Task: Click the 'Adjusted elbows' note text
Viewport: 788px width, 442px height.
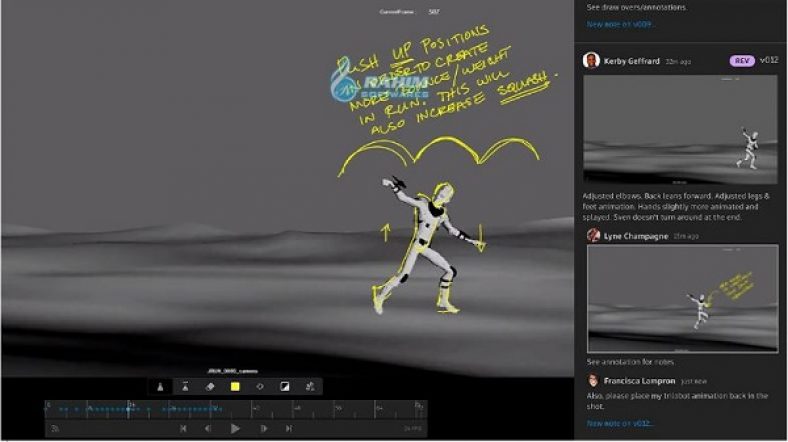Action: click(676, 206)
